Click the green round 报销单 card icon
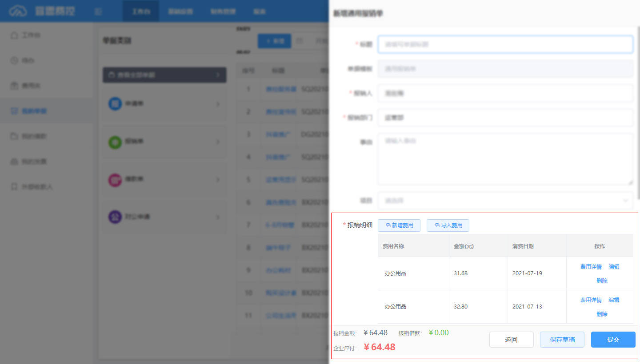 (115, 142)
